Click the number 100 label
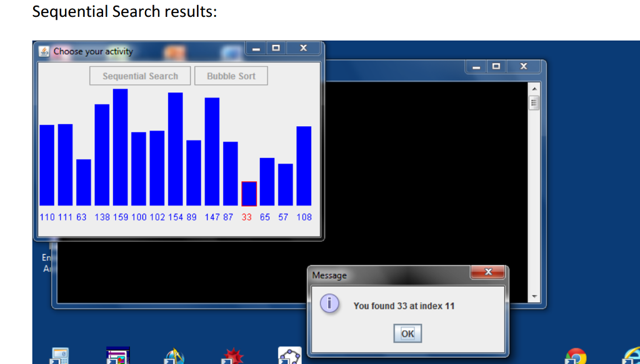Screen dimensions: 640x364 coord(139,217)
